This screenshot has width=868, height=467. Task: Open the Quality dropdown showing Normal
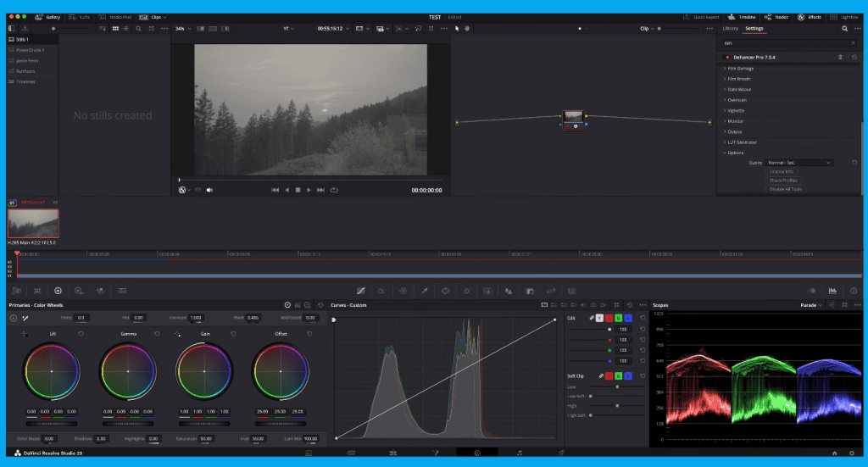tap(798, 162)
